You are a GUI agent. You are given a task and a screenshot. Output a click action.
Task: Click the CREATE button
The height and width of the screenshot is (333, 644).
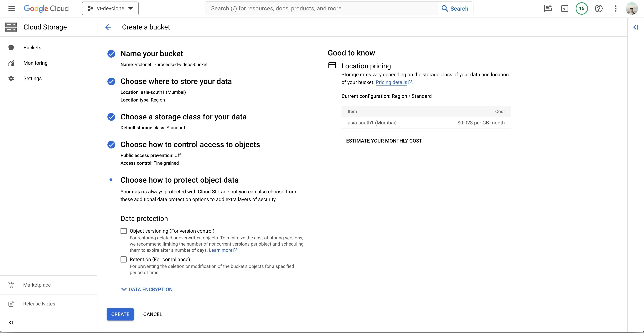[x=120, y=314]
